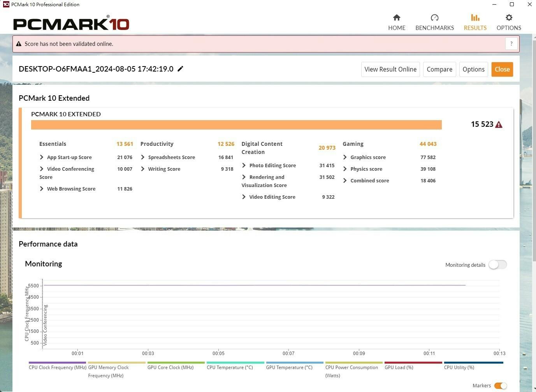Click the pencil icon to rename result

click(180, 69)
